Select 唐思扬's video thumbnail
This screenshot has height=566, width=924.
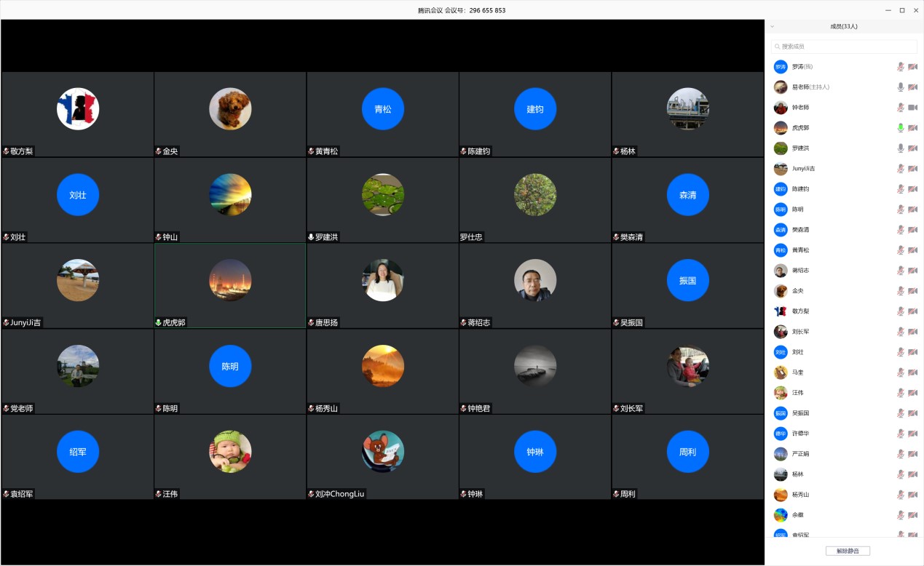383,281
